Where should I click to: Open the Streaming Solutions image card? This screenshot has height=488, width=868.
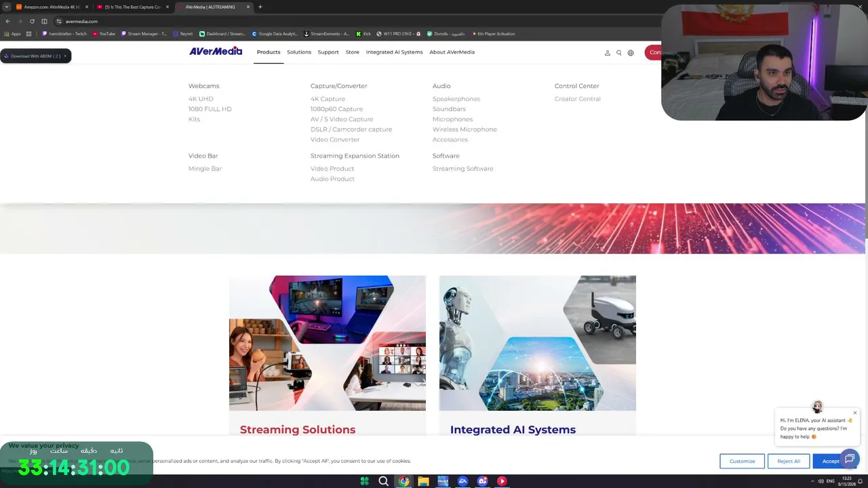point(328,343)
